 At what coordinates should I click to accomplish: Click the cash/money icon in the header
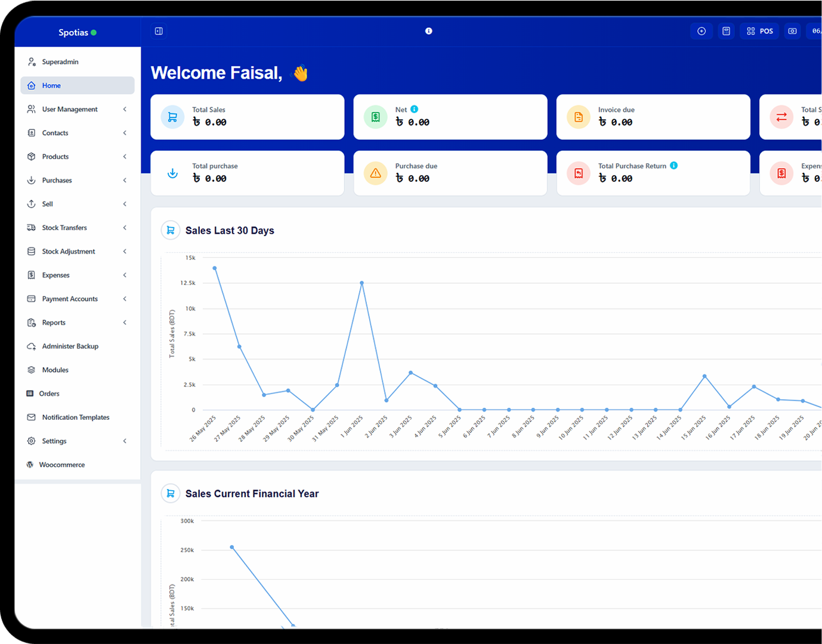pos(792,31)
